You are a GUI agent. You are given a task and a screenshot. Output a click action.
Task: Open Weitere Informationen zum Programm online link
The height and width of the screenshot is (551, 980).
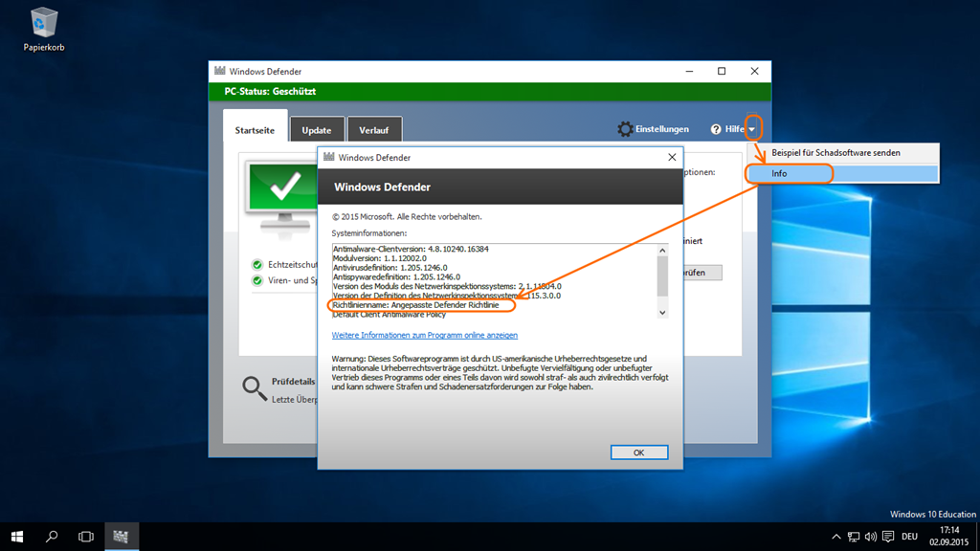(x=425, y=336)
